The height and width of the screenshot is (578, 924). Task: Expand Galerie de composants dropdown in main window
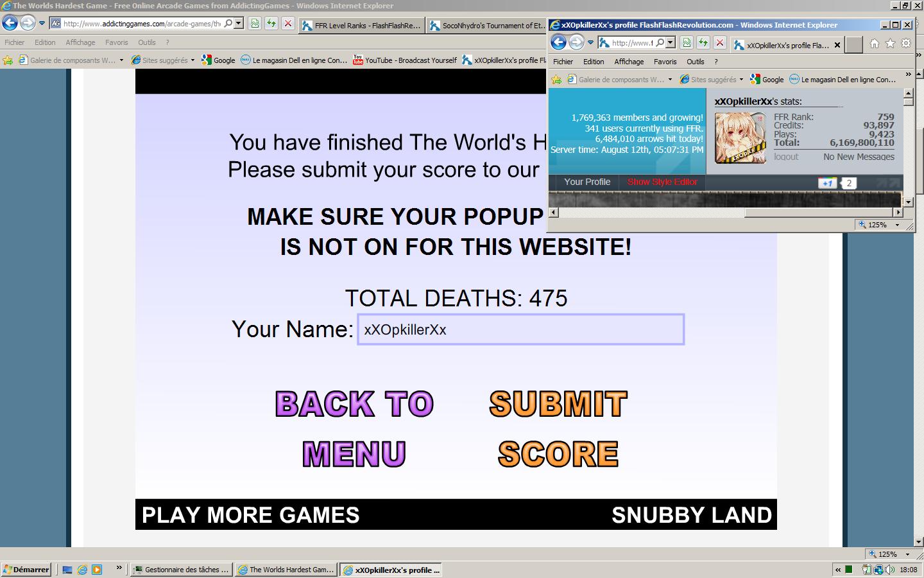(121, 60)
